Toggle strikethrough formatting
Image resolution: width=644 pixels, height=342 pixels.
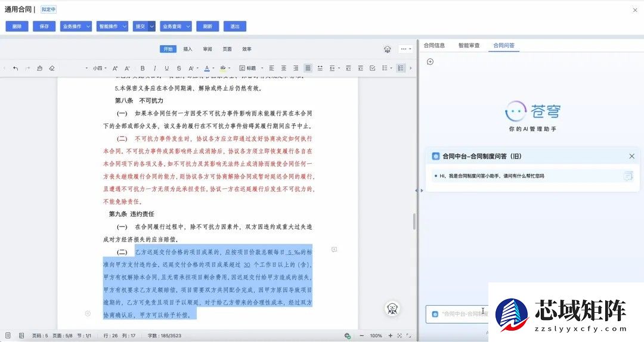(x=179, y=68)
